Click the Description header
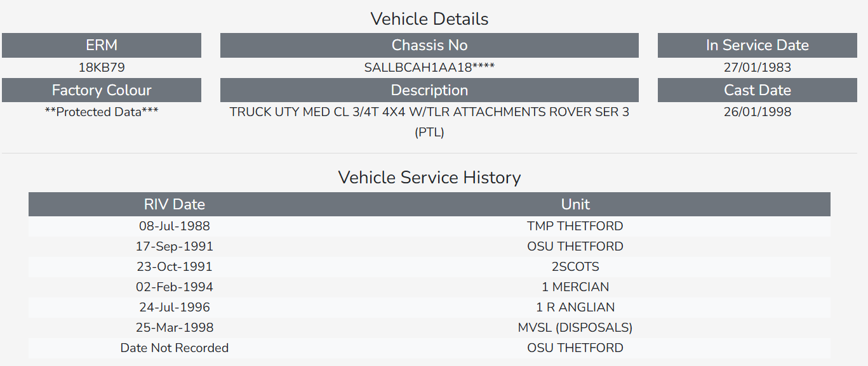868x366 pixels. click(x=429, y=90)
